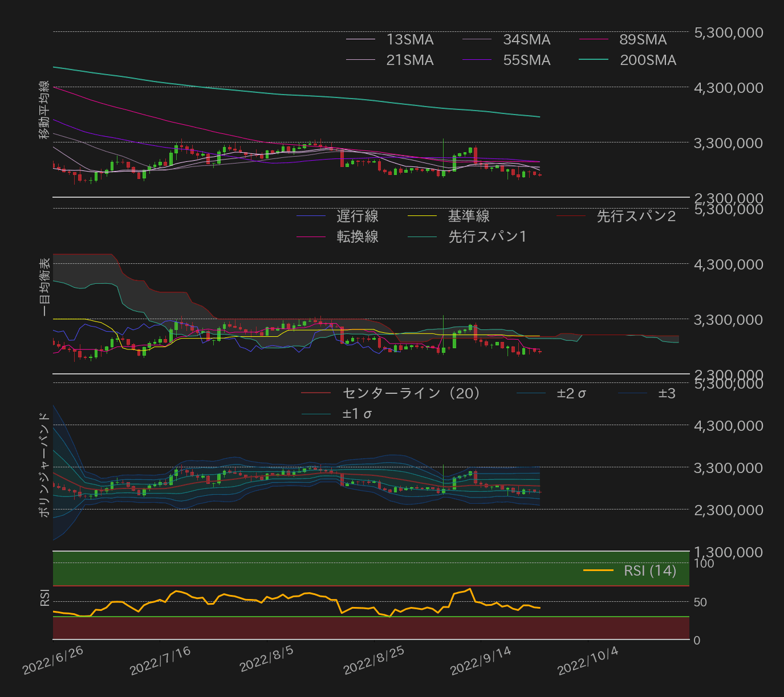This screenshot has height=697, width=784.
Task: Open the 移動平均線 panel label
Action: click(44, 109)
